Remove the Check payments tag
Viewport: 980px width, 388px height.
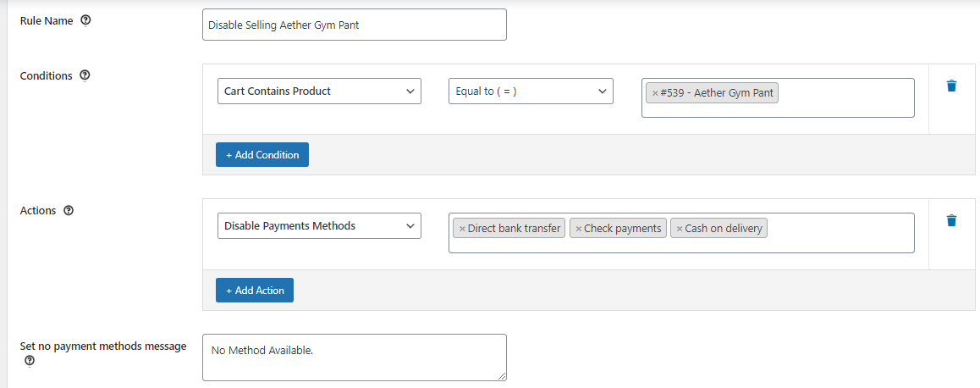(x=578, y=229)
